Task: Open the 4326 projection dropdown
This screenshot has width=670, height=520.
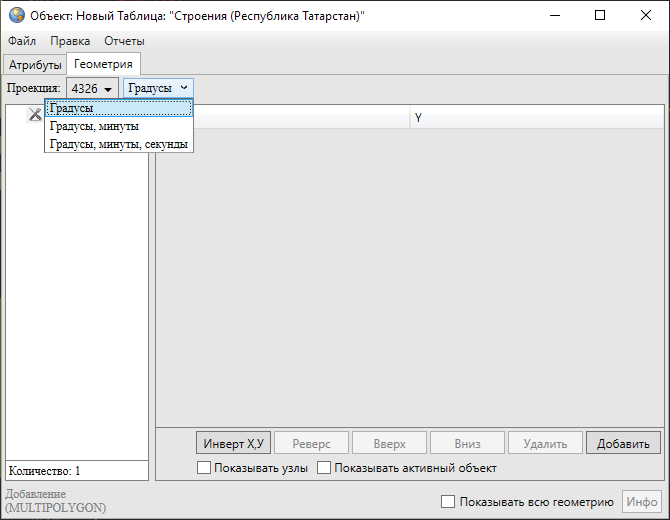Action: (x=92, y=88)
